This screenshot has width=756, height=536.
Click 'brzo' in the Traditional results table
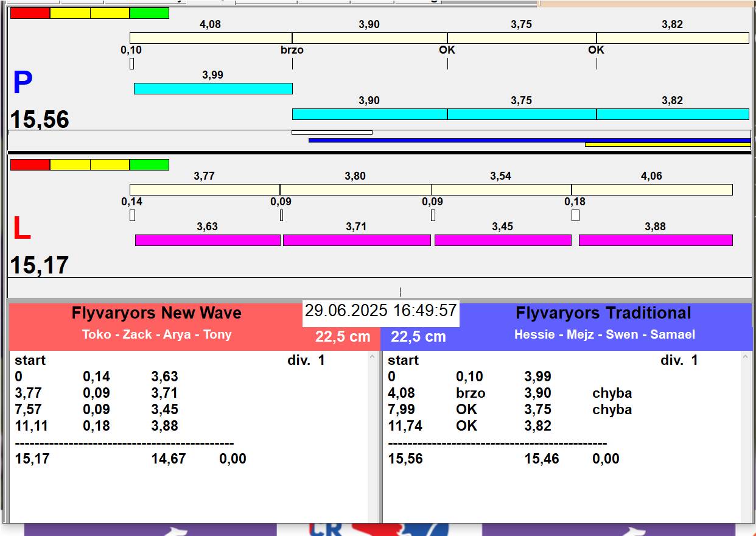point(471,393)
